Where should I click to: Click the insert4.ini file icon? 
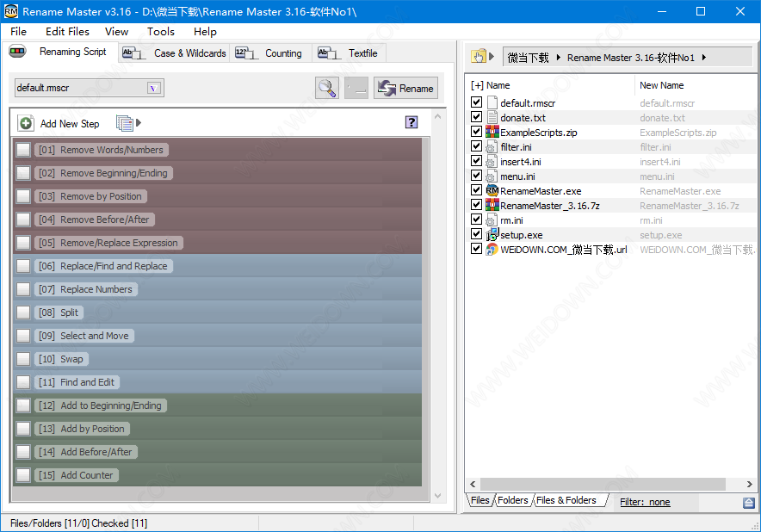click(x=492, y=161)
